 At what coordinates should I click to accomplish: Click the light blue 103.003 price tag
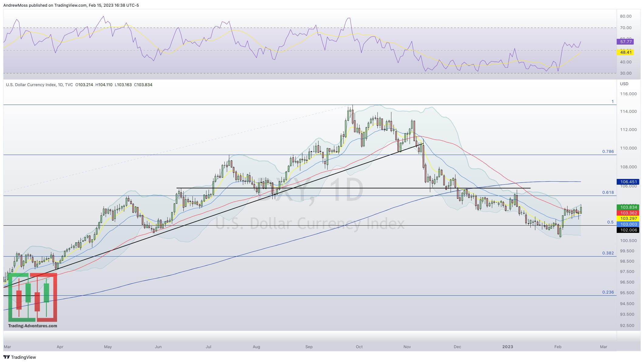628,224
